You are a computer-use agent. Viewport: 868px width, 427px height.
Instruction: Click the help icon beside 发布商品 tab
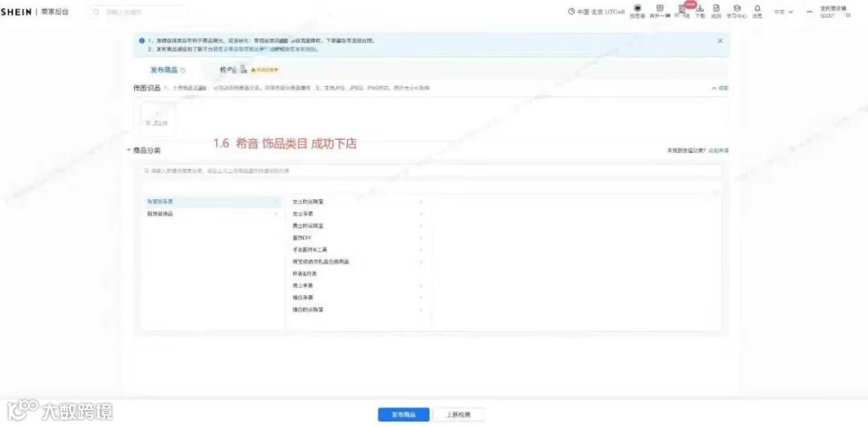pos(182,70)
